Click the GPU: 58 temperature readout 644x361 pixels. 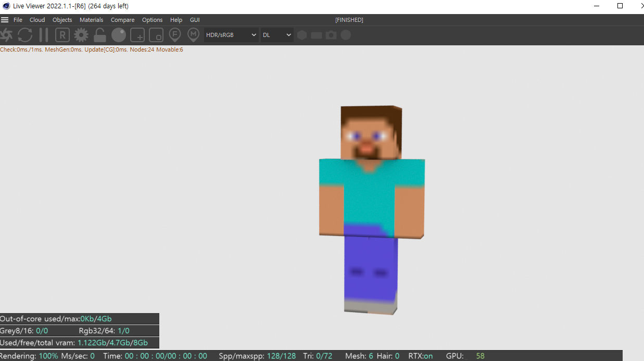pyautogui.click(x=465, y=356)
